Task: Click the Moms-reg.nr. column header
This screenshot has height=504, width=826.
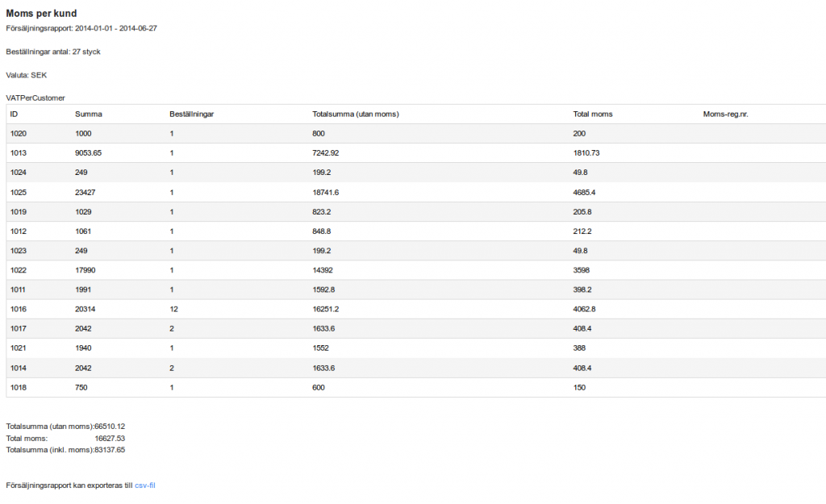Action: (725, 115)
